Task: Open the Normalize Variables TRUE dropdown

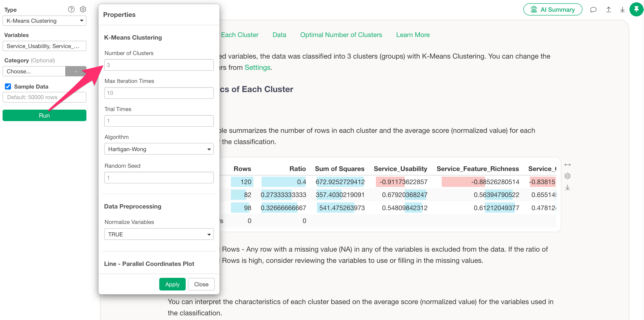Action: 159,234
